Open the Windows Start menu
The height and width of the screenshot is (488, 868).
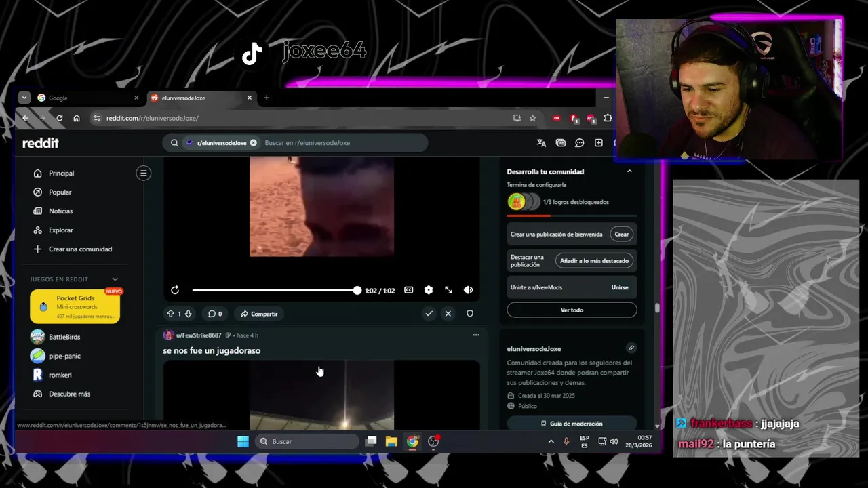click(243, 441)
